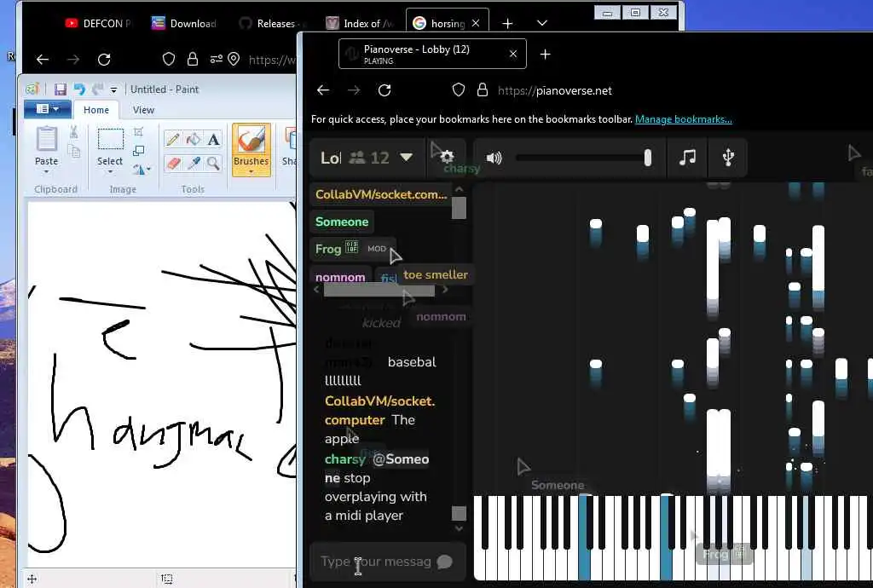Click the pianoverse.net address bar
This screenshot has height=588, width=873.
554,90
